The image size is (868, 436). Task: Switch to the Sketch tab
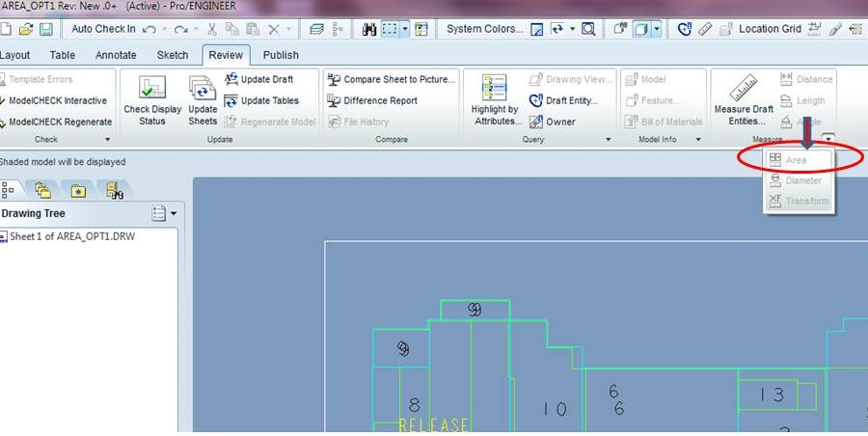173,55
